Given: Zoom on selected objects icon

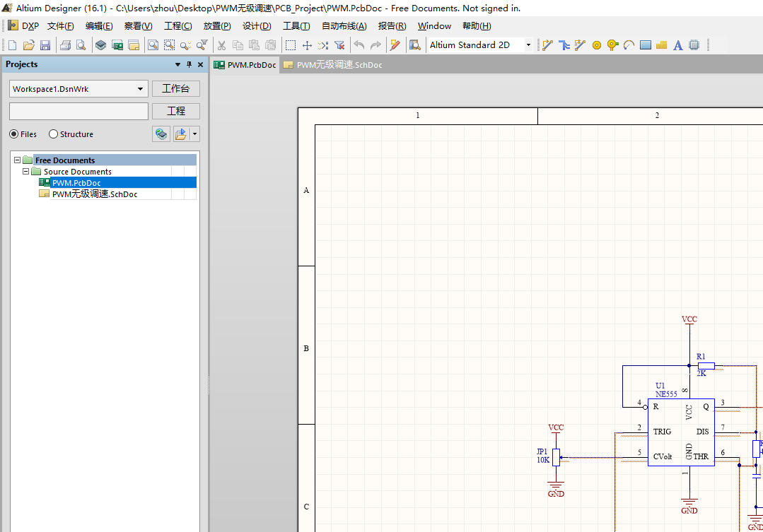Looking at the screenshot, I should 185,45.
